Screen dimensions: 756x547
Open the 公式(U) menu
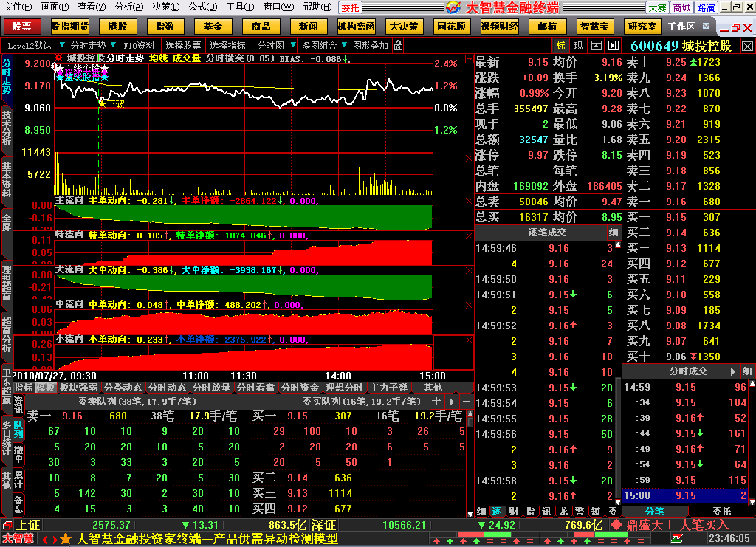coord(203,7)
